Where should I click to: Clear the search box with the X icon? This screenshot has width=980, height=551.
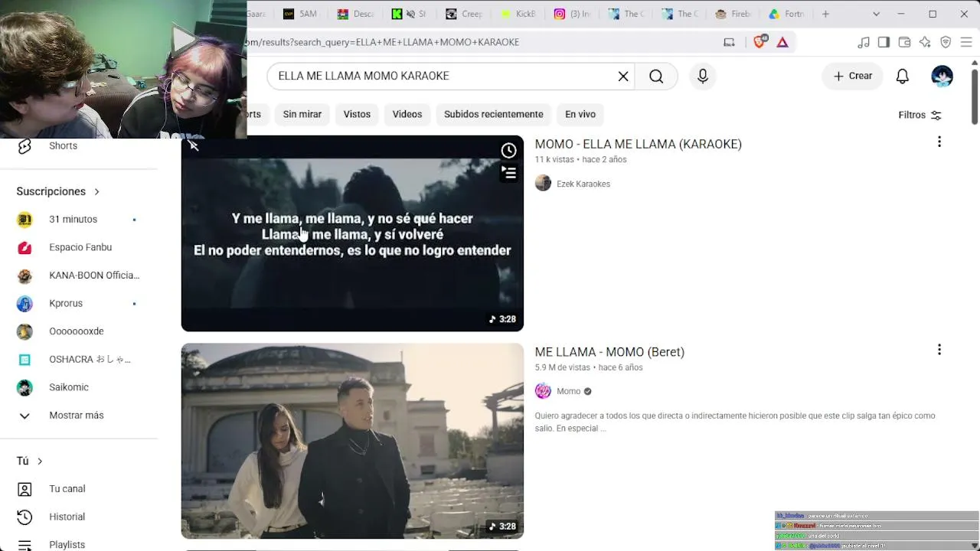pos(623,76)
